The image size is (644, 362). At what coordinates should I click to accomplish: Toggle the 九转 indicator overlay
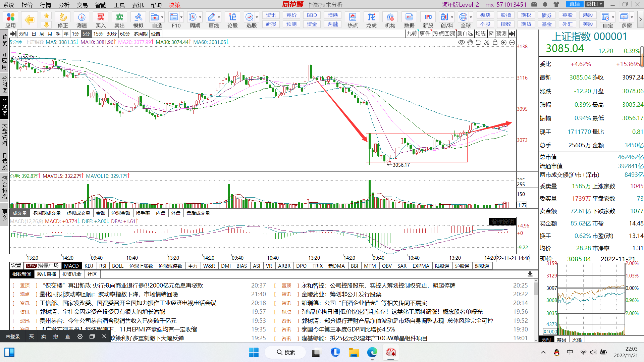412,34
